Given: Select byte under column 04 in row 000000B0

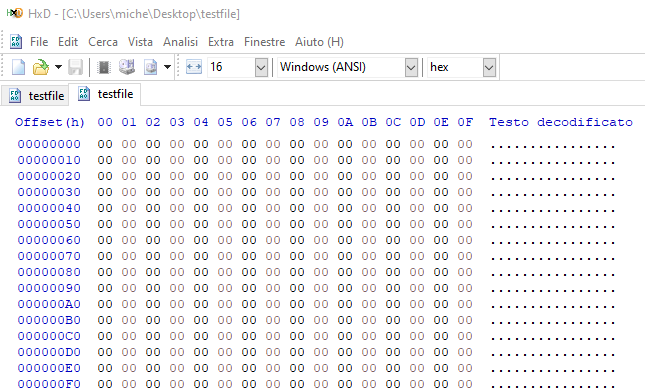Looking at the screenshot, I should [201, 320].
